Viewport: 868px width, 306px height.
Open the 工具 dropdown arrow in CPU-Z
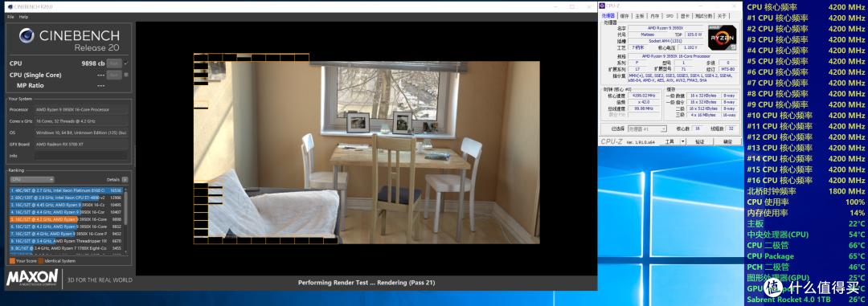coord(682,141)
